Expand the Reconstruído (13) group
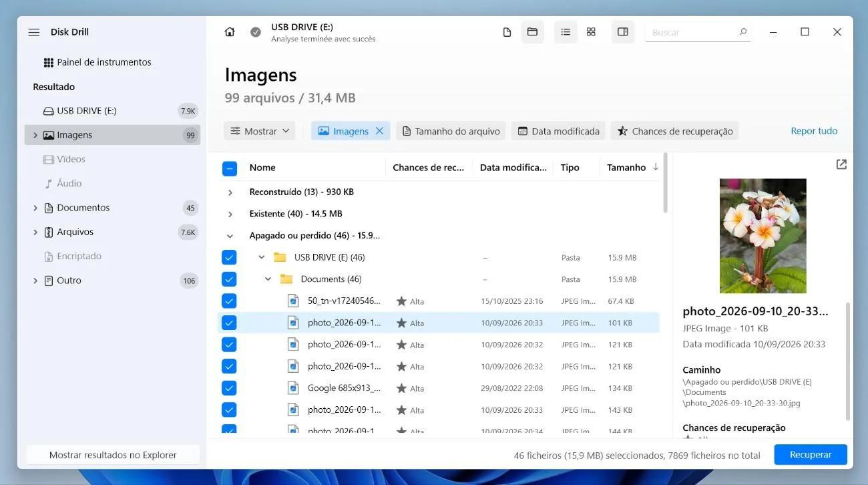 [x=230, y=192]
